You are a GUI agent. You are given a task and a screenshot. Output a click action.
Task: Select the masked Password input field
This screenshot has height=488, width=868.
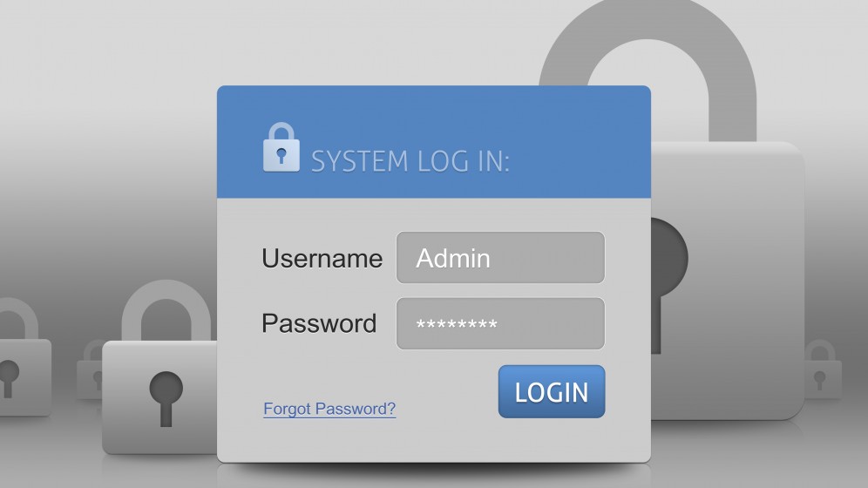coord(500,323)
